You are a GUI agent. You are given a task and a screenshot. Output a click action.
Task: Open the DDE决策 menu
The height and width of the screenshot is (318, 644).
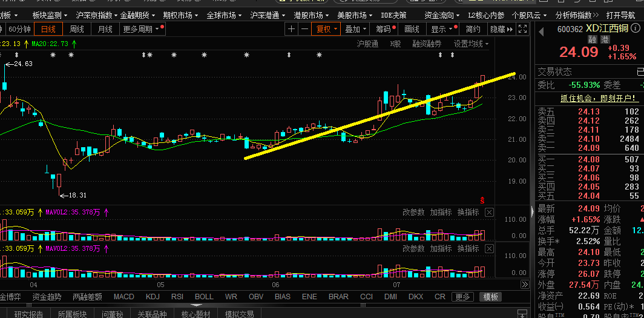coord(393,15)
